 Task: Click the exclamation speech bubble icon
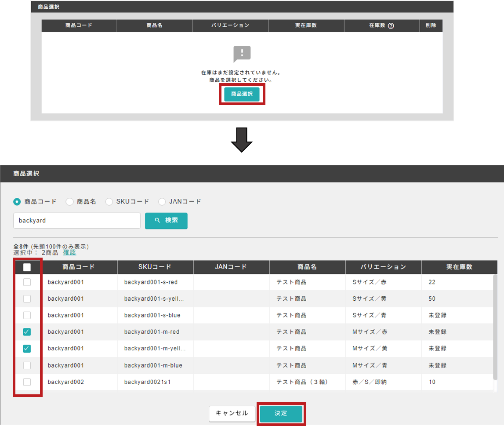[x=242, y=54]
